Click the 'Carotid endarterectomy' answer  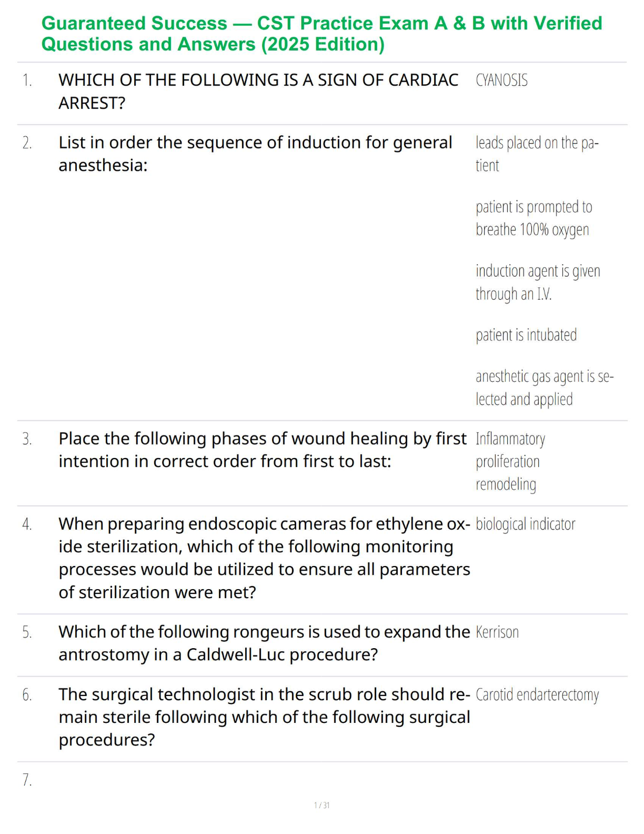tap(537, 695)
